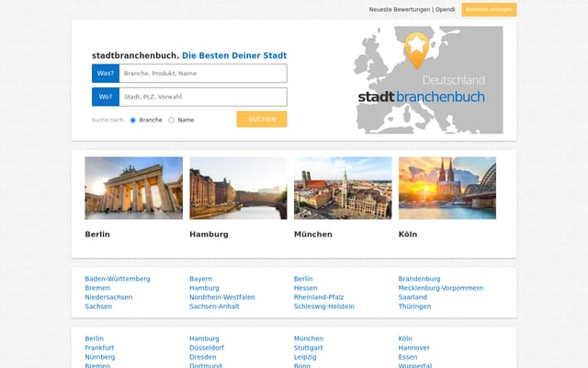Screen dimensions: 588x368
Task: Click the bold Berlin heading under the photo
Action: tap(97, 235)
